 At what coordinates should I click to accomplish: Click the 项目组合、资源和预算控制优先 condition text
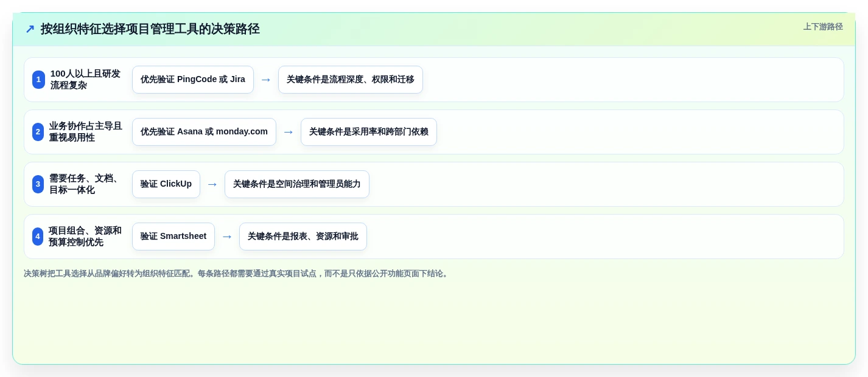85,237
